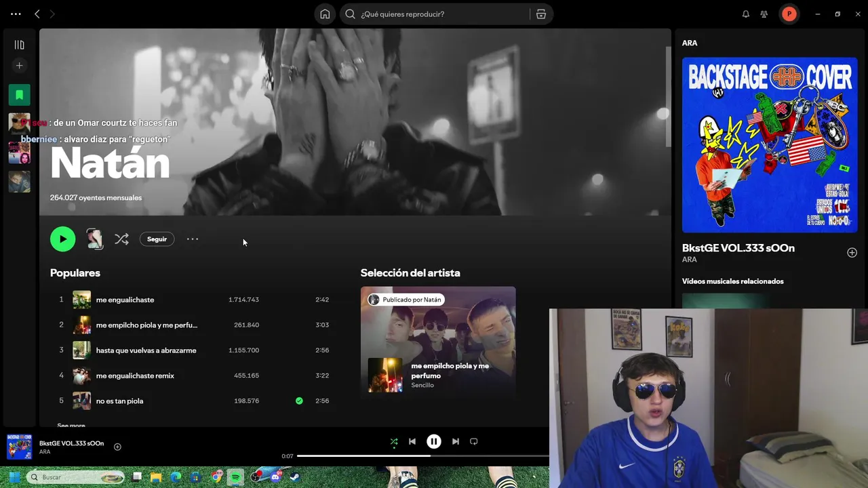Click the Browse icon in search bar
This screenshot has height=488, width=868.
click(541, 14)
